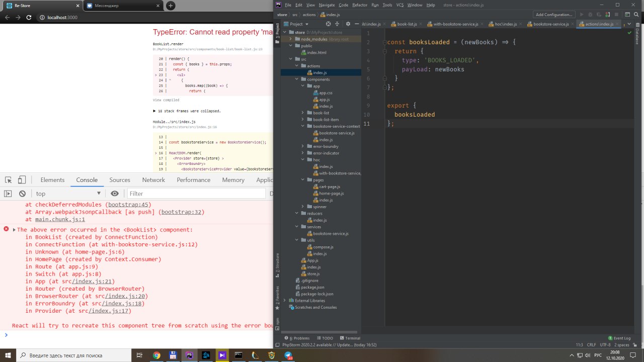
Task: Expand the book-list folder in project tree
Action: [x=302, y=113]
